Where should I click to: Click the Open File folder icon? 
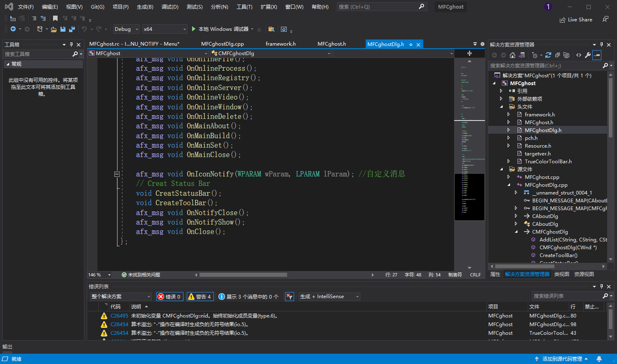click(x=53, y=29)
